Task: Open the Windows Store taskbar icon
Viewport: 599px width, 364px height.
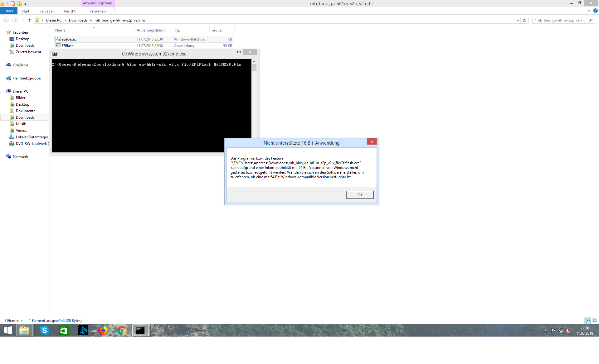Action: click(64, 330)
